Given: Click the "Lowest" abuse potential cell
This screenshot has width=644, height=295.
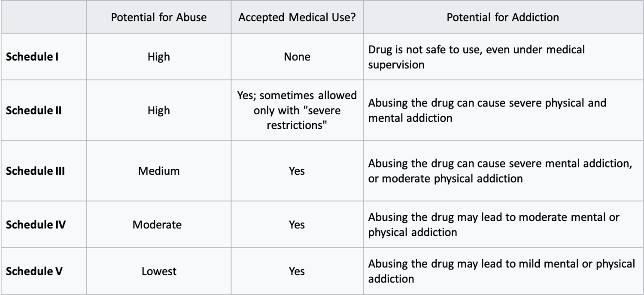Looking at the screenshot, I should tap(159, 271).
